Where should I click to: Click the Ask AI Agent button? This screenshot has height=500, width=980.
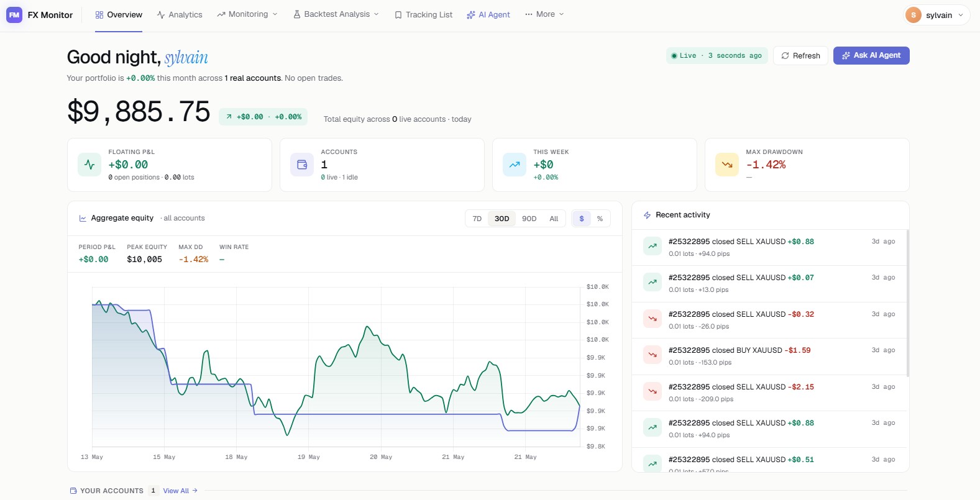pos(871,55)
